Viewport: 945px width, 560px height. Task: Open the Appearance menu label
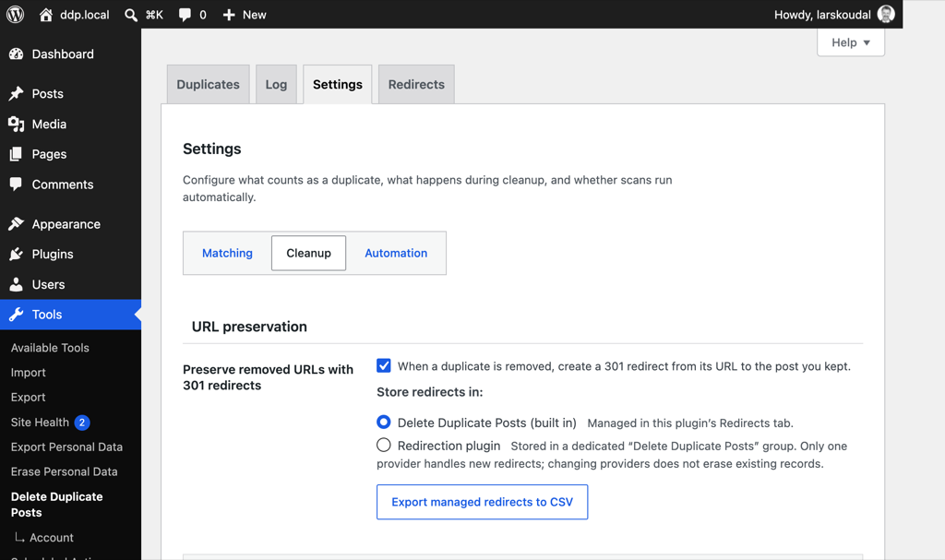click(66, 224)
